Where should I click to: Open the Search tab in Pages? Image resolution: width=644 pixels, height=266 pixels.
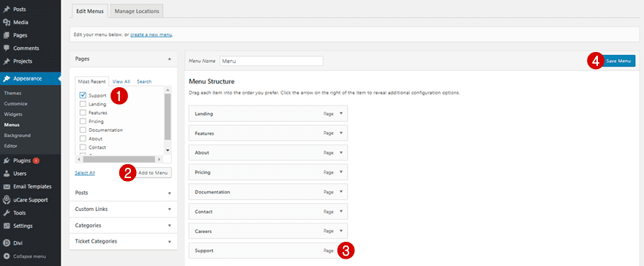144,81
